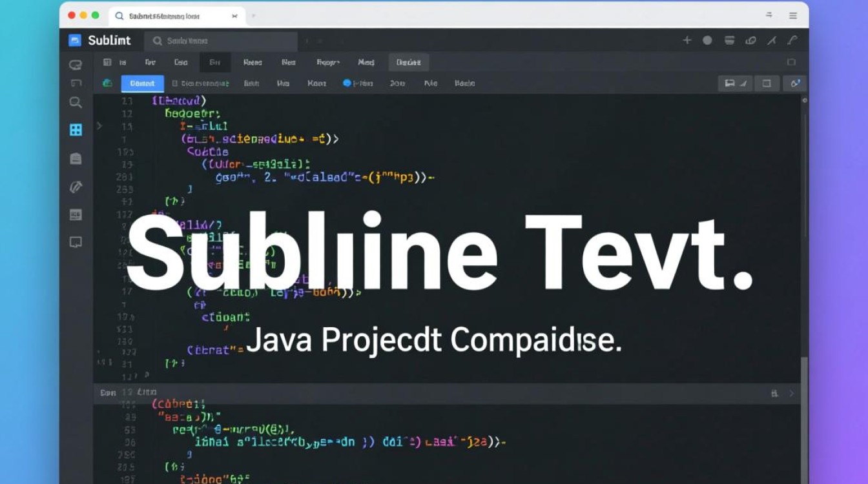
Task: Toggle the blue pen button above the code panel
Action: point(796,83)
